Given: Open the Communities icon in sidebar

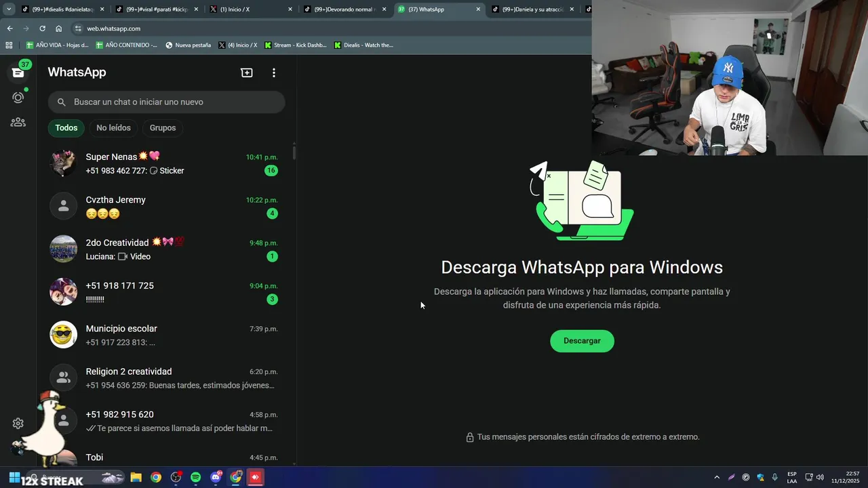Looking at the screenshot, I should tap(18, 122).
